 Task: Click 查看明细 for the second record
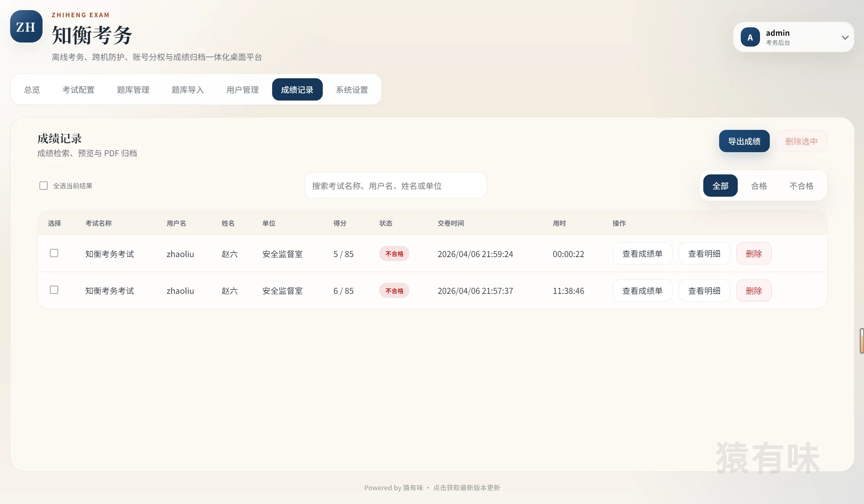[x=704, y=290]
